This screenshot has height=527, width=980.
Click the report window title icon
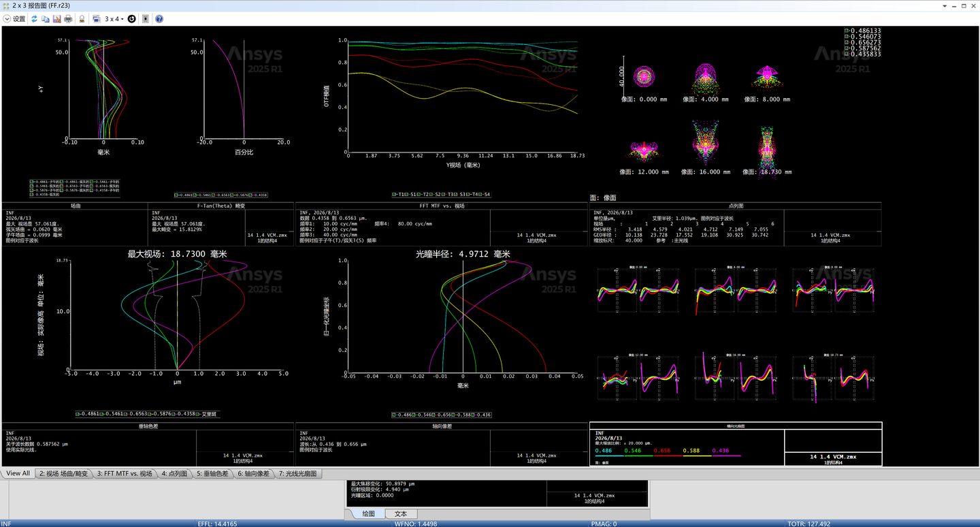[x=6, y=5]
